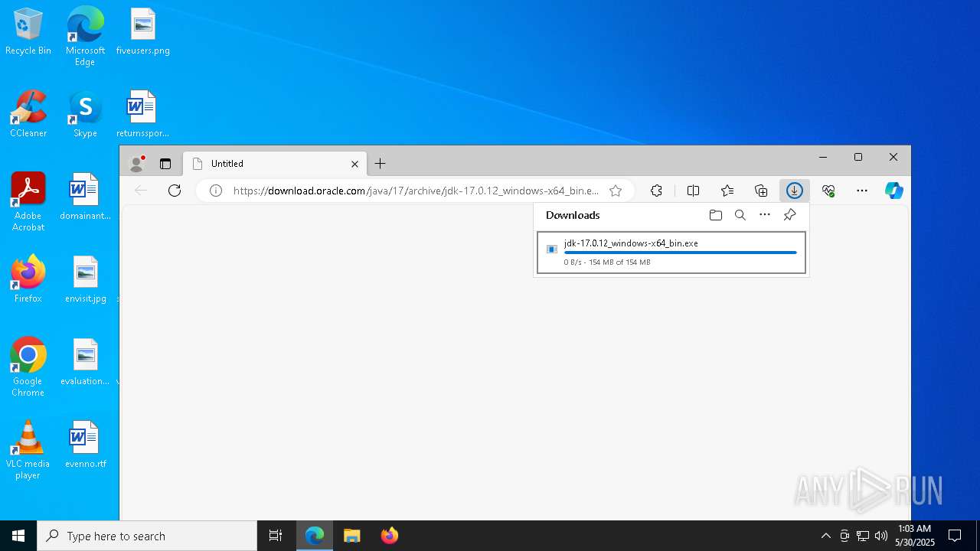Toggle split screen view
Screen dimensions: 980x551
click(x=693, y=191)
